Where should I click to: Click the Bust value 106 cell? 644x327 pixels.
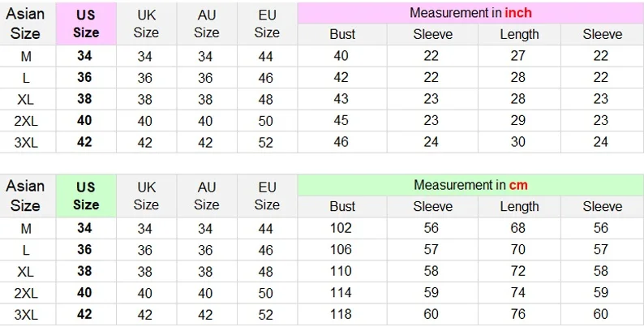(x=342, y=251)
